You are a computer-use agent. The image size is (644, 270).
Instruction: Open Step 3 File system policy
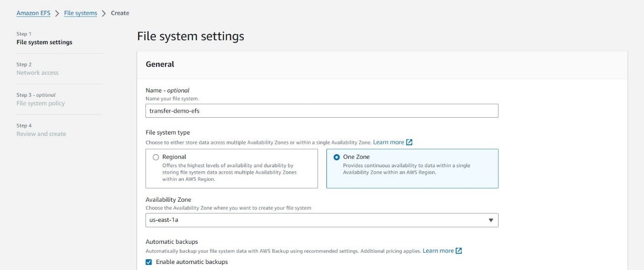point(41,103)
